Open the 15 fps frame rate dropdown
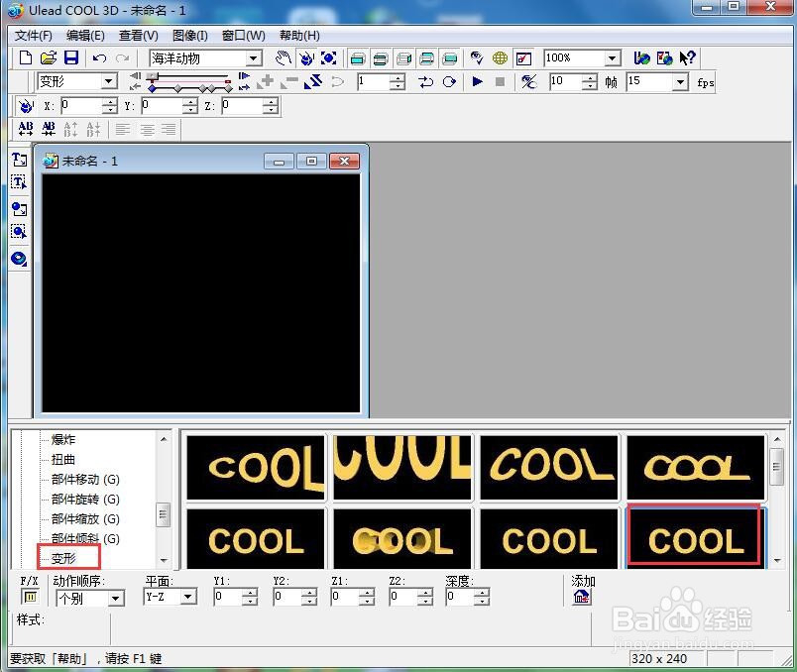The image size is (797, 672). pos(680,82)
